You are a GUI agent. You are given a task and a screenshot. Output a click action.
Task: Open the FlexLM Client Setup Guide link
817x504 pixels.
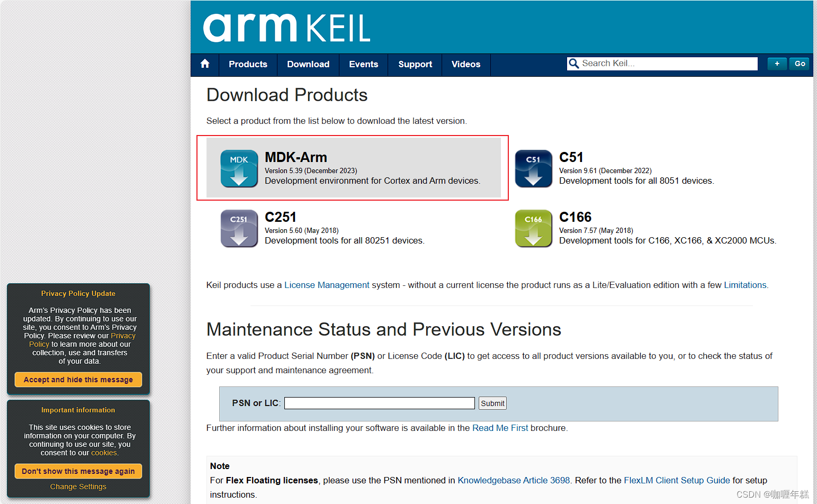[x=677, y=480]
